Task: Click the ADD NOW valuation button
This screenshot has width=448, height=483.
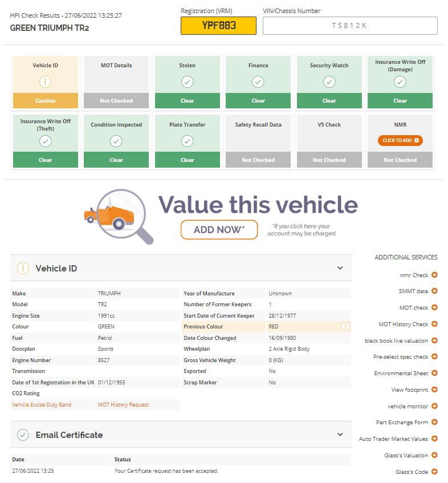Action: pyautogui.click(x=219, y=229)
